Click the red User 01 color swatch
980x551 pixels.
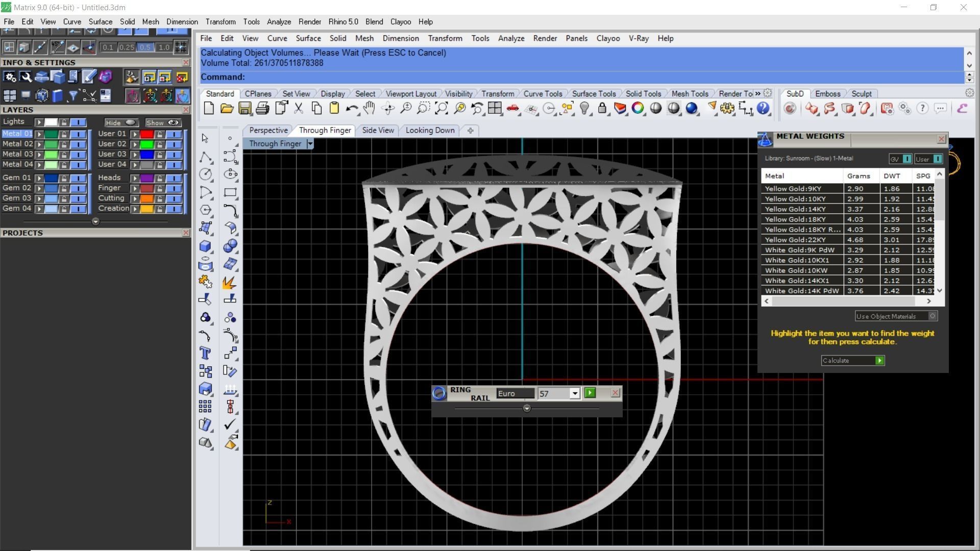pos(147,134)
